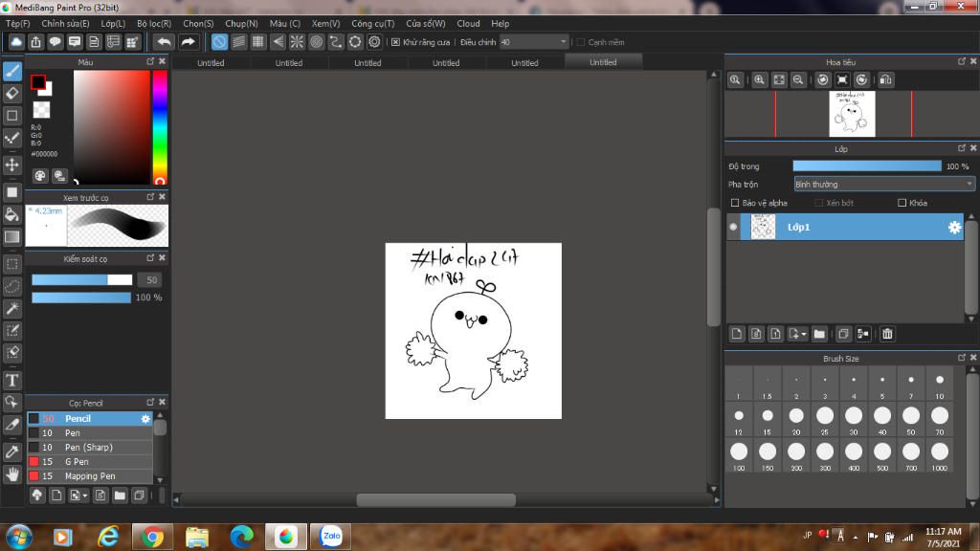Open Zalo from the Windows taskbar
Viewport: 980px width, 551px height.
[330, 536]
